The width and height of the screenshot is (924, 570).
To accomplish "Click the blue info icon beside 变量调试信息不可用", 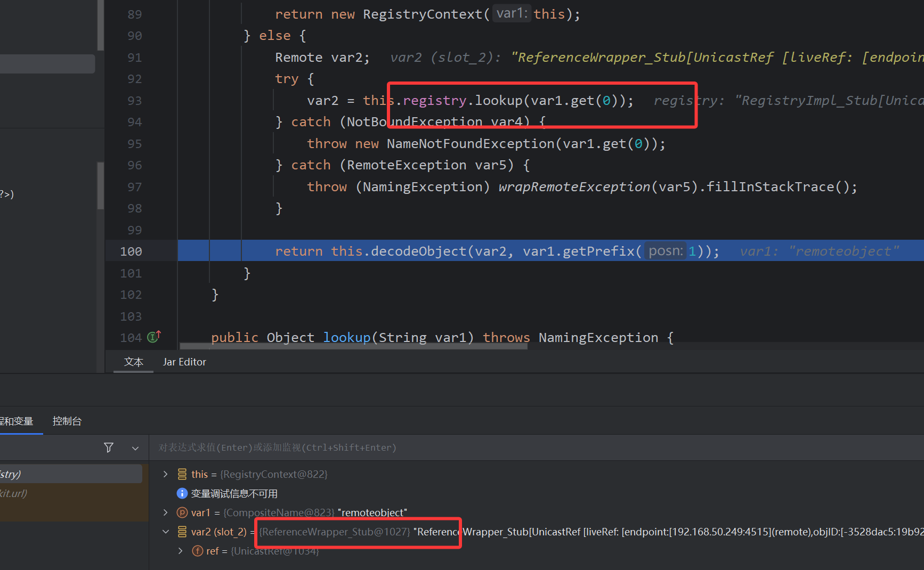I will coord(182,493).
